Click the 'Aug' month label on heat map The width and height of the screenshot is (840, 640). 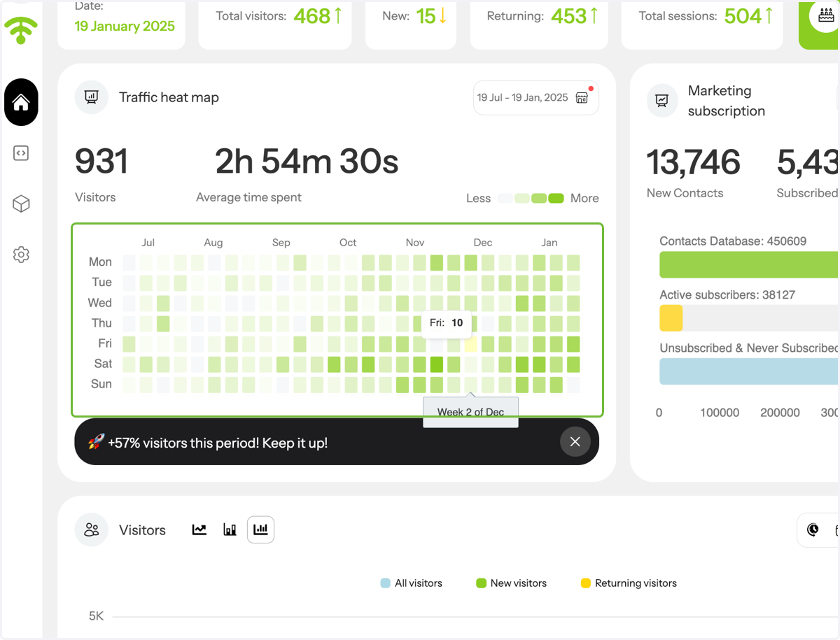coord(213,243)
